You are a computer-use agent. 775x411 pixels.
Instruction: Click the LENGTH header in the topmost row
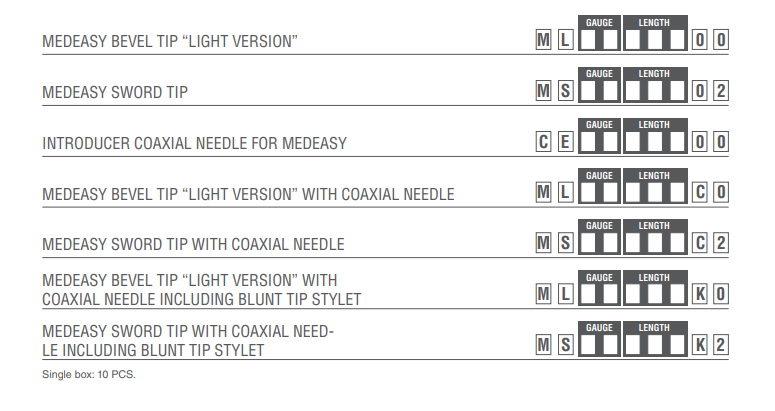click(x=654, y=22)
